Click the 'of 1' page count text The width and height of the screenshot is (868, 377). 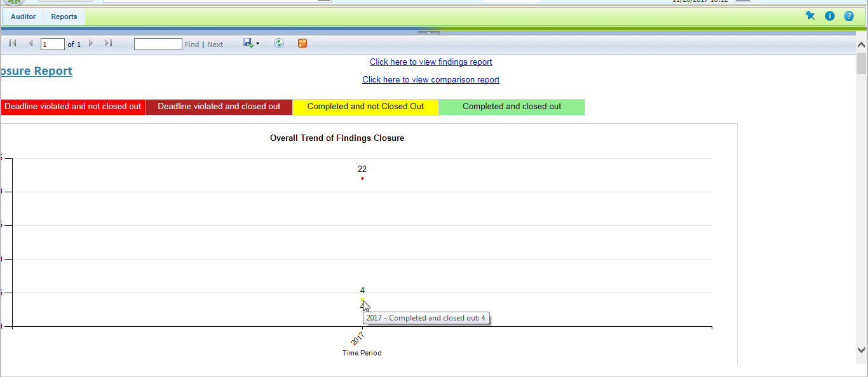[74, 44]
